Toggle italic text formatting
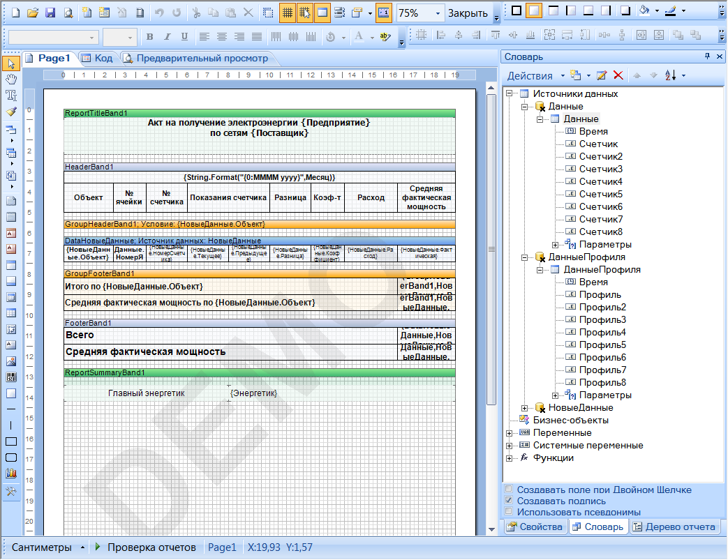 [167, 37]
